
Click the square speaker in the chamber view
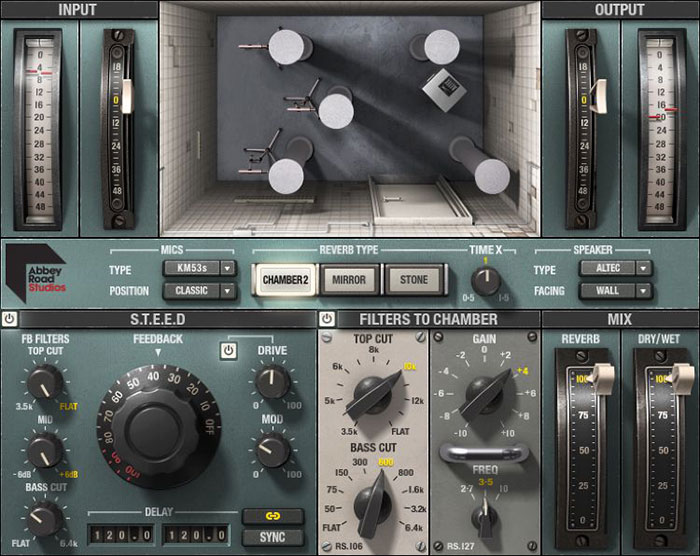point(444,90)
